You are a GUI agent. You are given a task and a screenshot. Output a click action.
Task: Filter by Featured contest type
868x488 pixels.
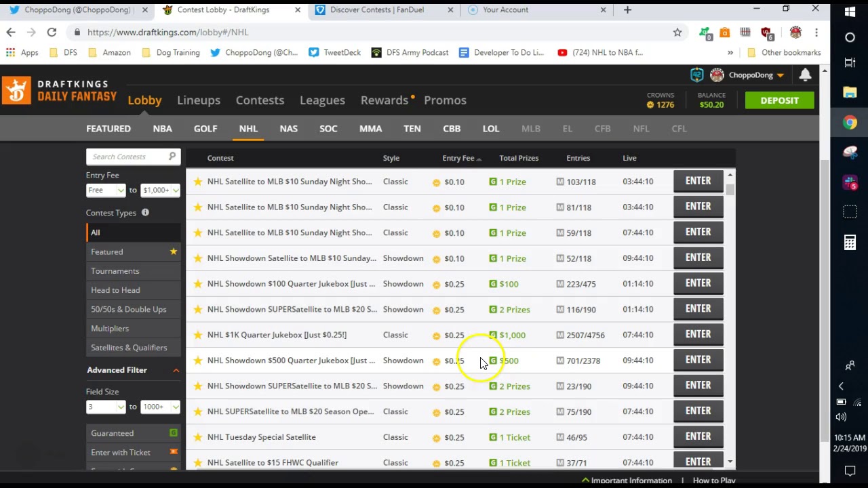tap(134, 252)
